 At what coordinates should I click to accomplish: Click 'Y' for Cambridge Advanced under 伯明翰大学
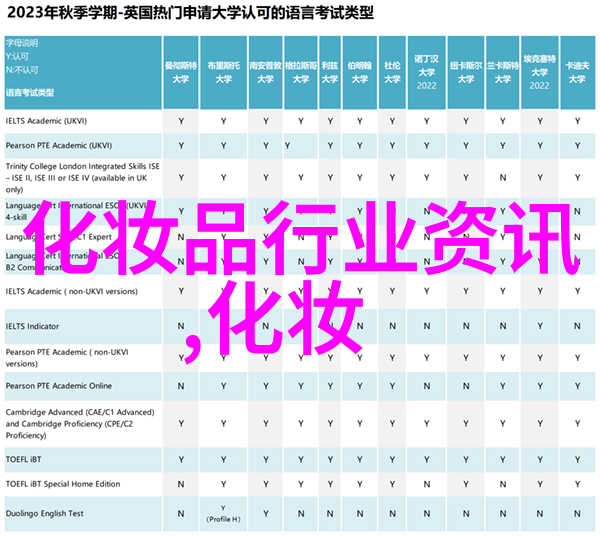[360, 424]
